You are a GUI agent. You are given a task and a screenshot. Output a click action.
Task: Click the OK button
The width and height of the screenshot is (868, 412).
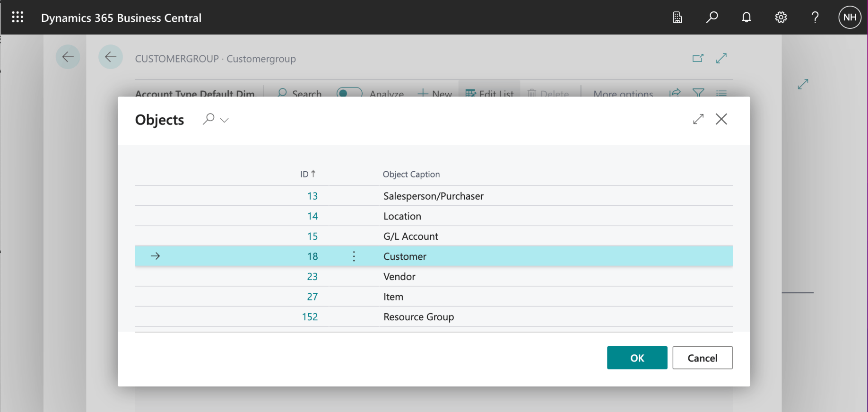coord(637,358)
